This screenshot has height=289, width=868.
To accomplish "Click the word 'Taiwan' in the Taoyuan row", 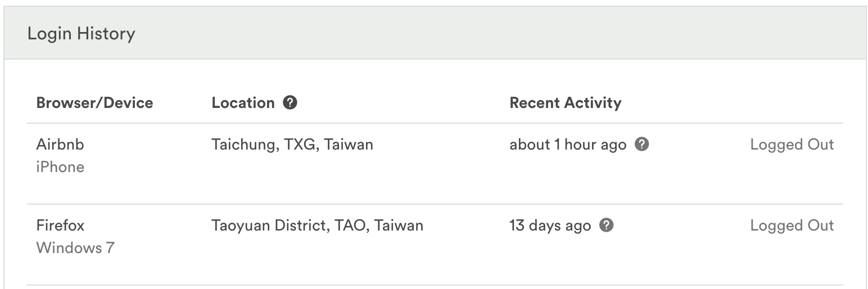I will [x=399, y=225].
